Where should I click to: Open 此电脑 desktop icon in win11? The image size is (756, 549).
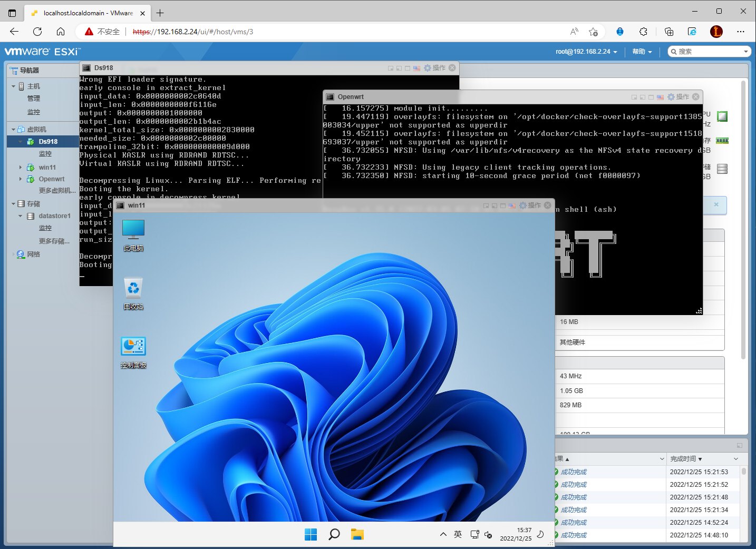(x=133, y=235)
